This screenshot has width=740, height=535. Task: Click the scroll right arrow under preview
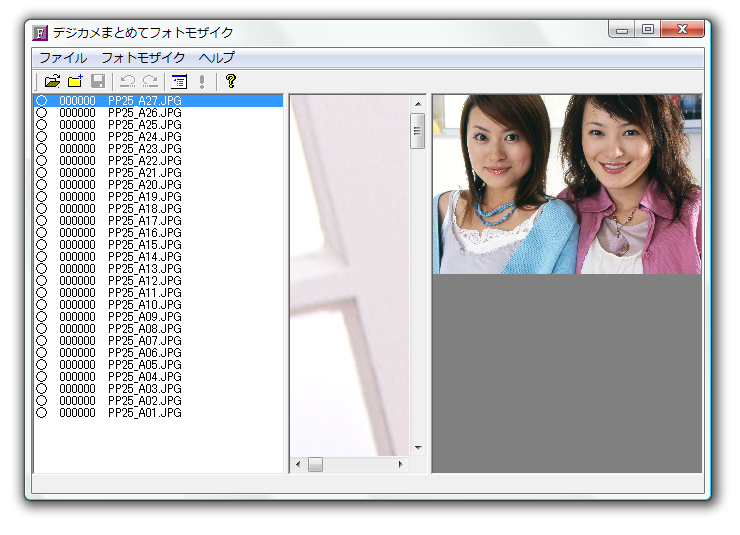point(401,465)
